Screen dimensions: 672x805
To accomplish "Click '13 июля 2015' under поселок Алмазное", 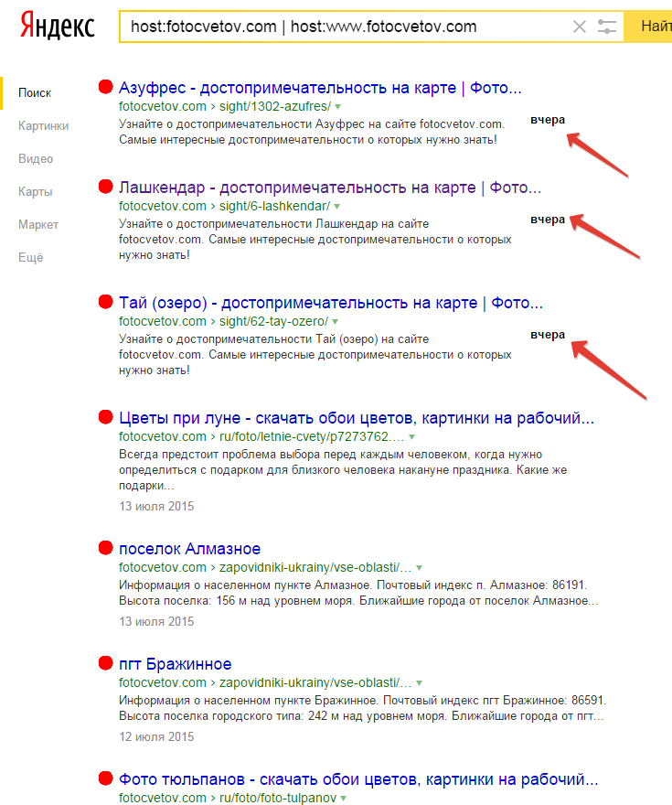I will (x=156, y=621).
